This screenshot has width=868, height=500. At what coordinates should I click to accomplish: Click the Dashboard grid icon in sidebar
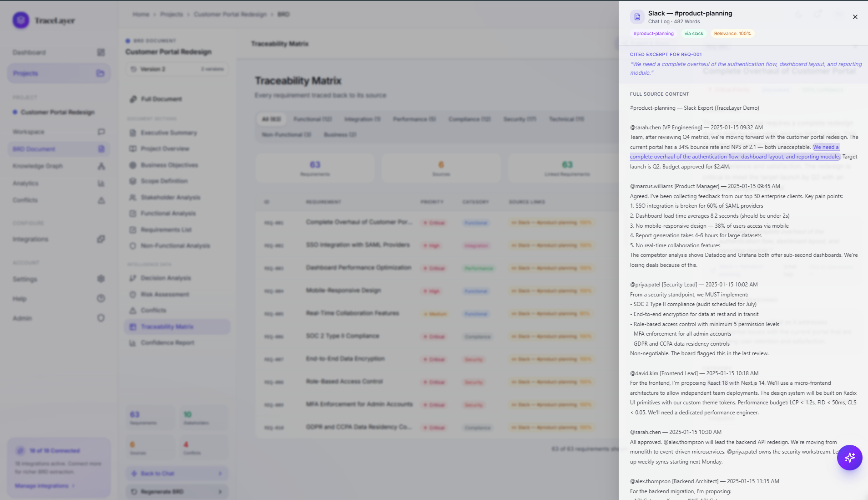click(101, 52)
